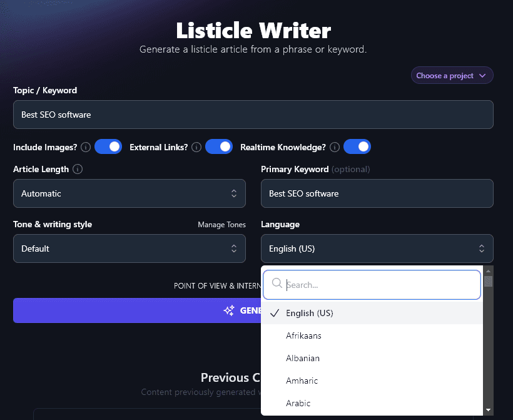Image resolution: width=513 pixels, height=420 pixels.
Task: Click inside the Topic / Keyword field
Action: (253, 115)
